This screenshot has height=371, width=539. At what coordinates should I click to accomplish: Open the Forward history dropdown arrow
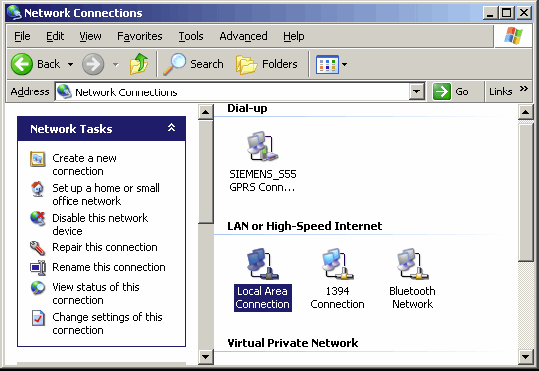point(116,64)
